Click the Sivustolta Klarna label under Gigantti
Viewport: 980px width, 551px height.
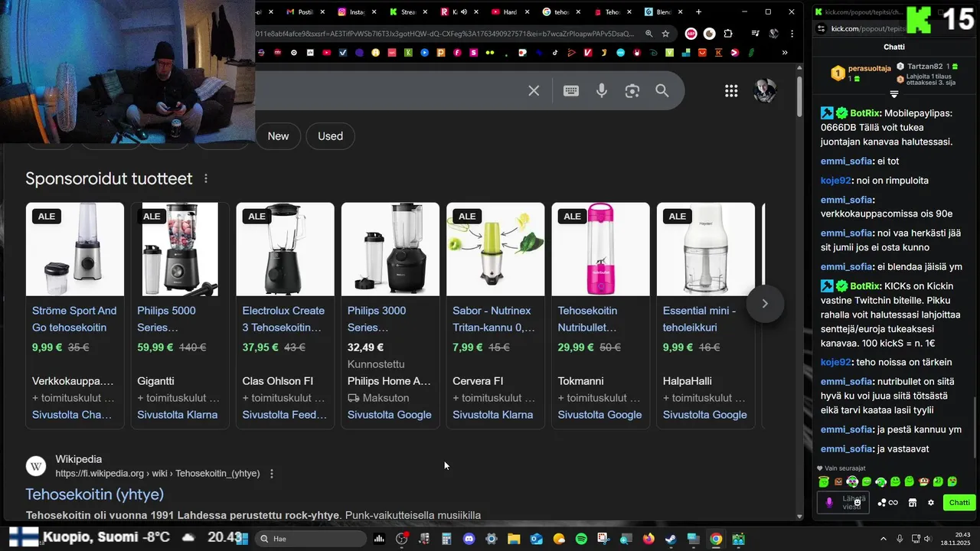pos(177,415)
